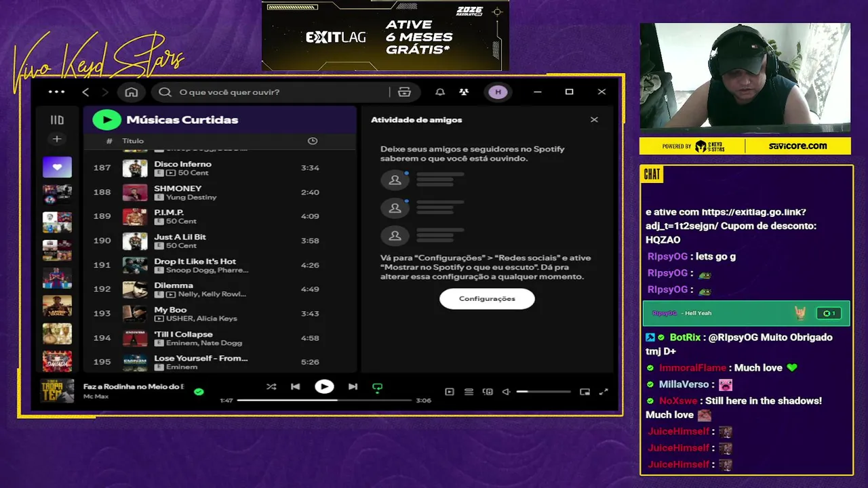The height and width of the screenshot is (488, 868).
Task: Click the second playlist thumbnail in sidebar
Action: click(57, 195)
